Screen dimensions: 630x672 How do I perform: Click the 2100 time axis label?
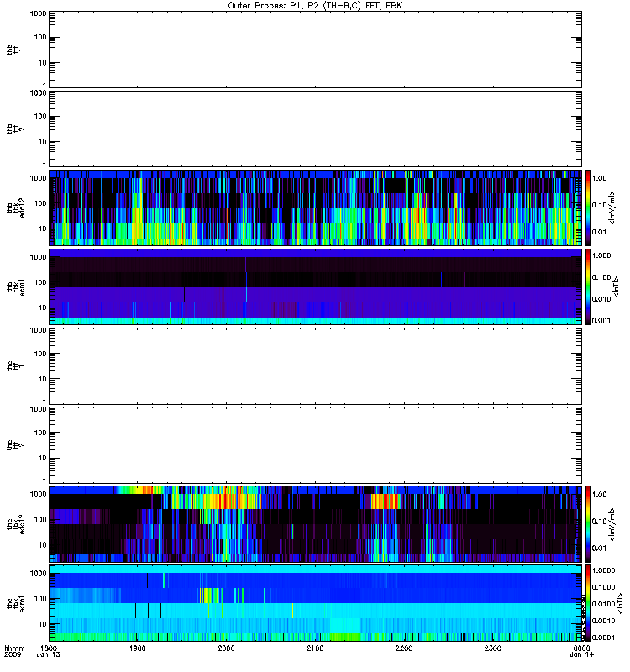coord(315,648)
